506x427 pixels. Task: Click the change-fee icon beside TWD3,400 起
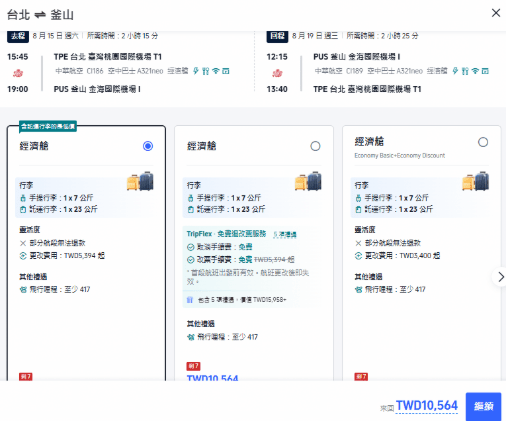click(x=358, y=256)
